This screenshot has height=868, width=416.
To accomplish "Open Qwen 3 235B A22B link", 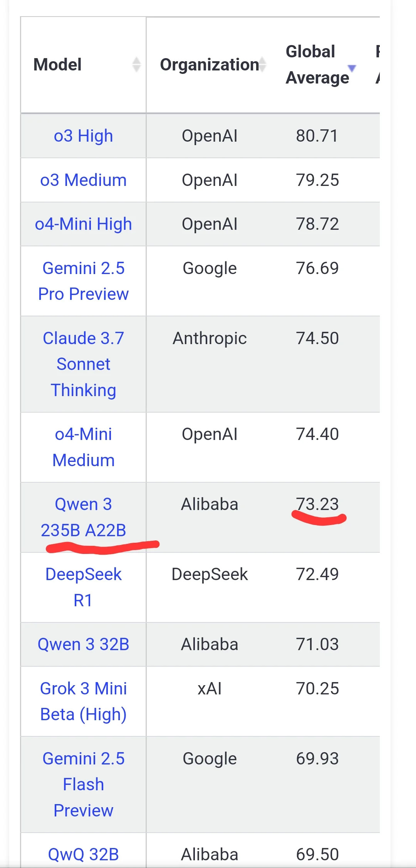I will pos(83,517).
